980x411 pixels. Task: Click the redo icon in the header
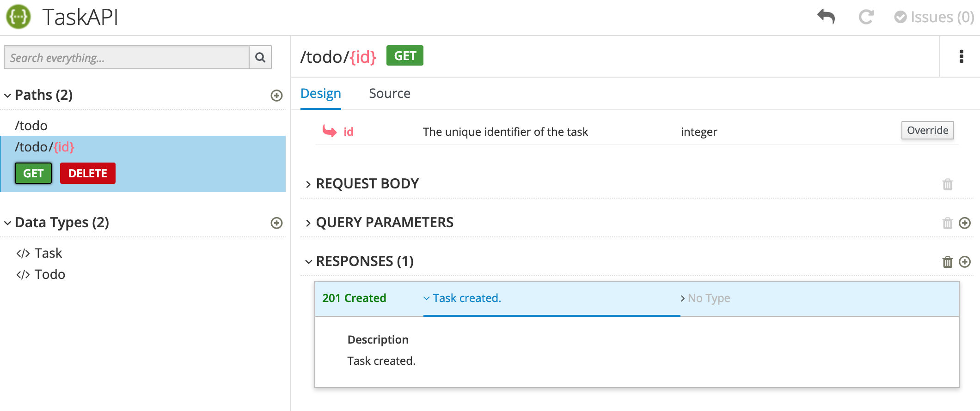tap(866, 18)
